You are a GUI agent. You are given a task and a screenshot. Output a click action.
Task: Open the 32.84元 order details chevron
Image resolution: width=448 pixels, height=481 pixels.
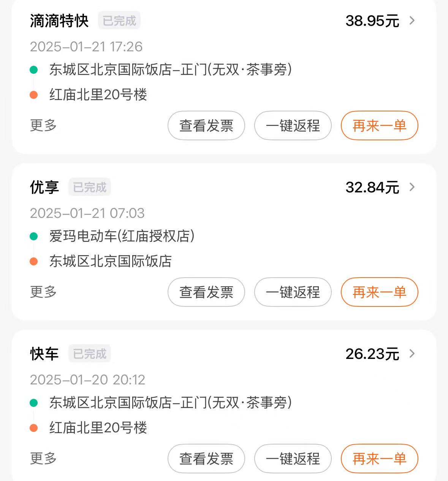tap(412, 187)
